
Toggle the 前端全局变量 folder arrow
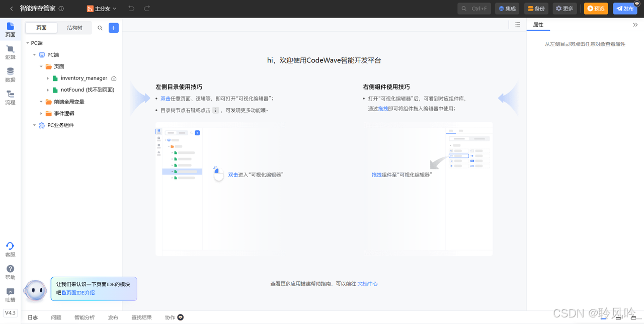click(x=41, y=102)
